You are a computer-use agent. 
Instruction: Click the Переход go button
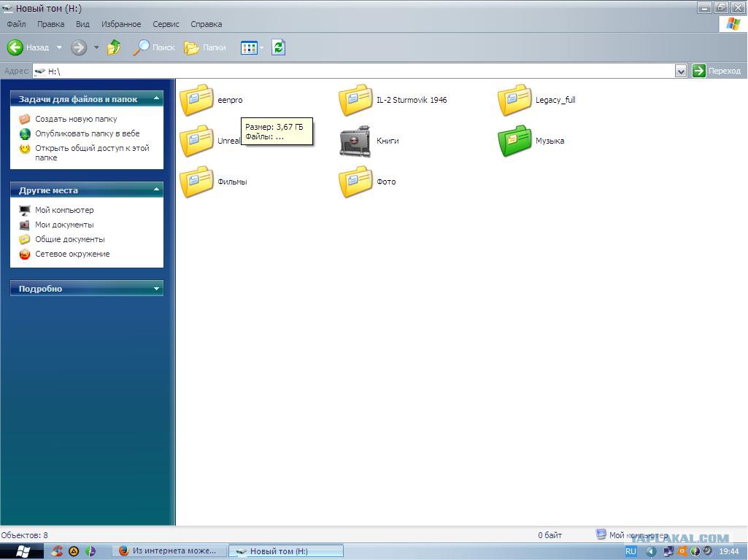[717, 71]
